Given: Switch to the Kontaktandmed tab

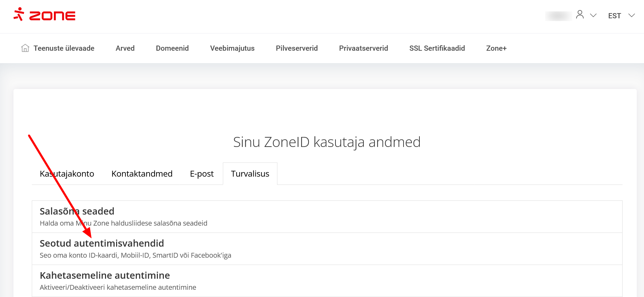Looking at the screenshot, I should coord(142,174).
